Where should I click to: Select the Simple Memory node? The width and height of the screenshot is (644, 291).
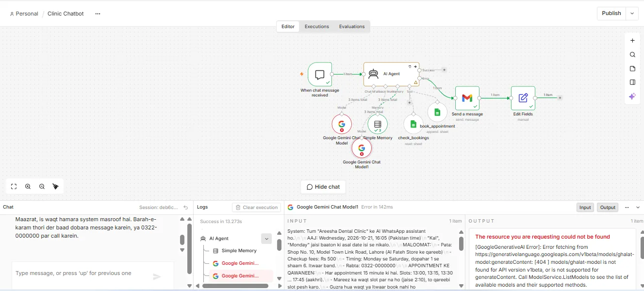click(378, 124)
